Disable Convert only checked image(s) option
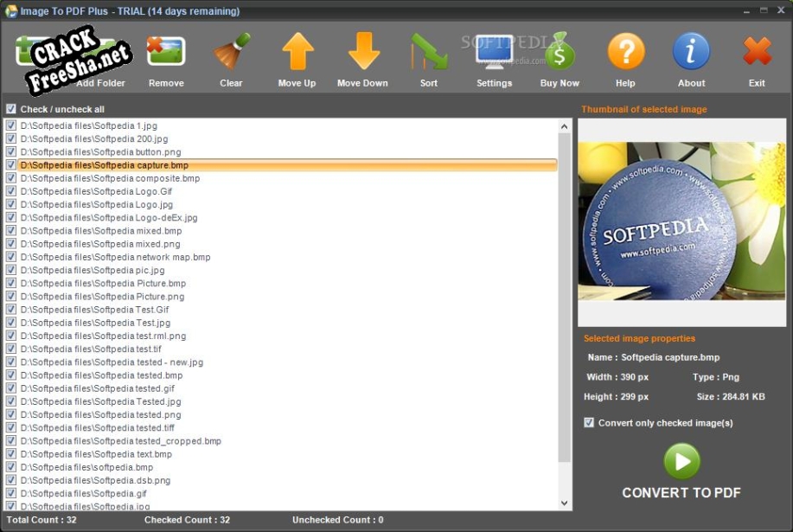The image size is (793, 532). pyautogui.click(x=589, y=423)
